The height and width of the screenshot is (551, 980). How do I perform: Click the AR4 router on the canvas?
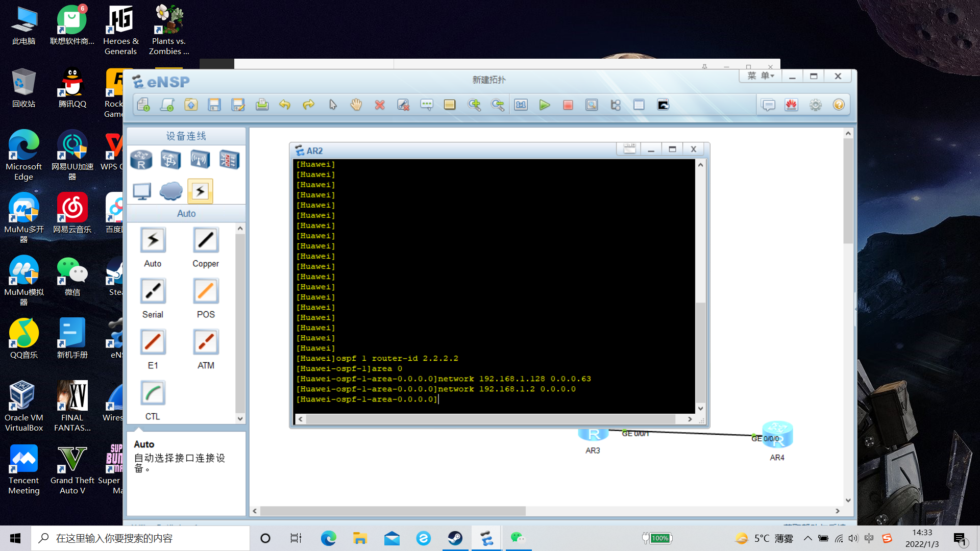tap(777, 435)
